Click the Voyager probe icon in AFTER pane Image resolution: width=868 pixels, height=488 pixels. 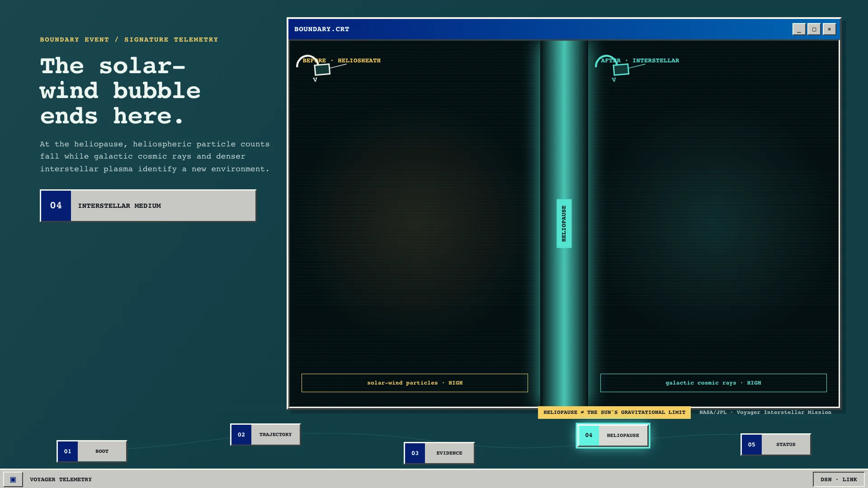coord(620,68)
